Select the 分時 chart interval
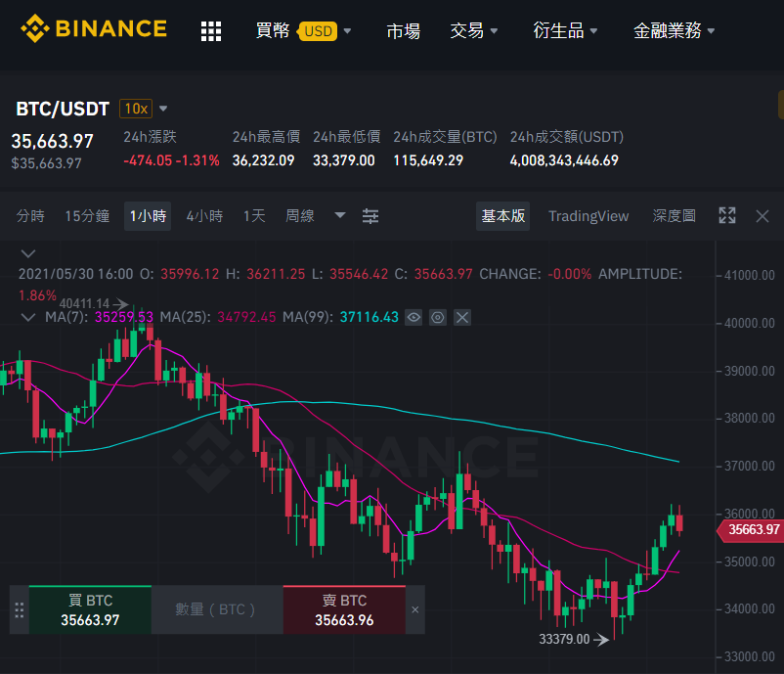 pos(30,216)
